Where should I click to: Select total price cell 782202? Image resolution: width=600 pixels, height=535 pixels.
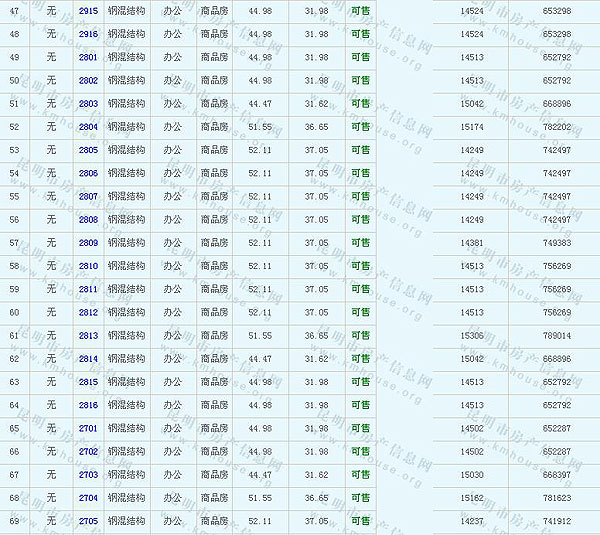(557, 127)
